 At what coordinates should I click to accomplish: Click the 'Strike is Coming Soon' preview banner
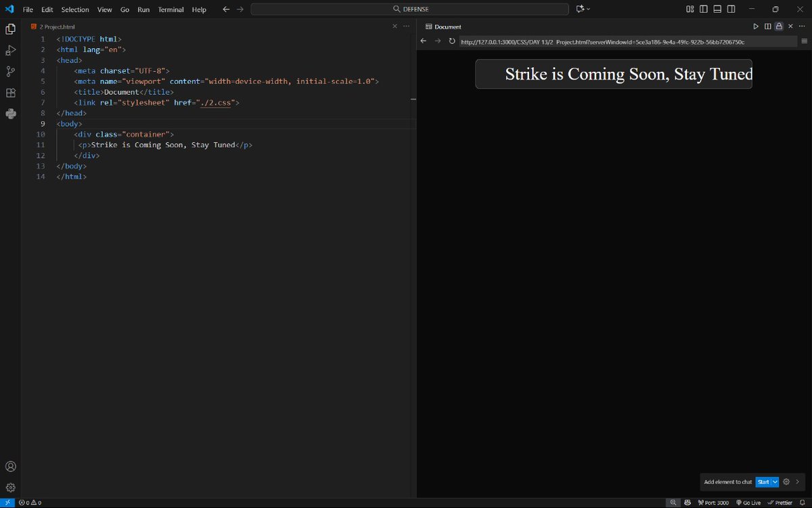pos(613,74)
